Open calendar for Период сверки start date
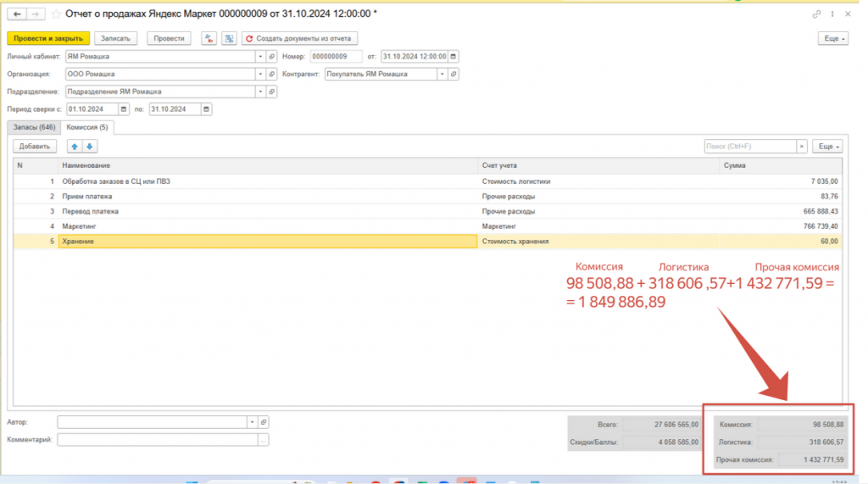868x484 pixels. [x=125, y=109]
